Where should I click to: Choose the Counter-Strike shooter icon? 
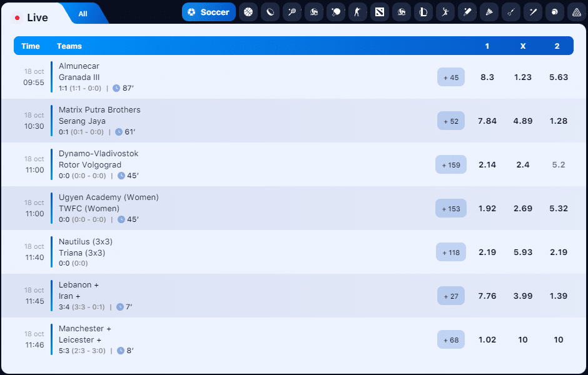[358, 12]
